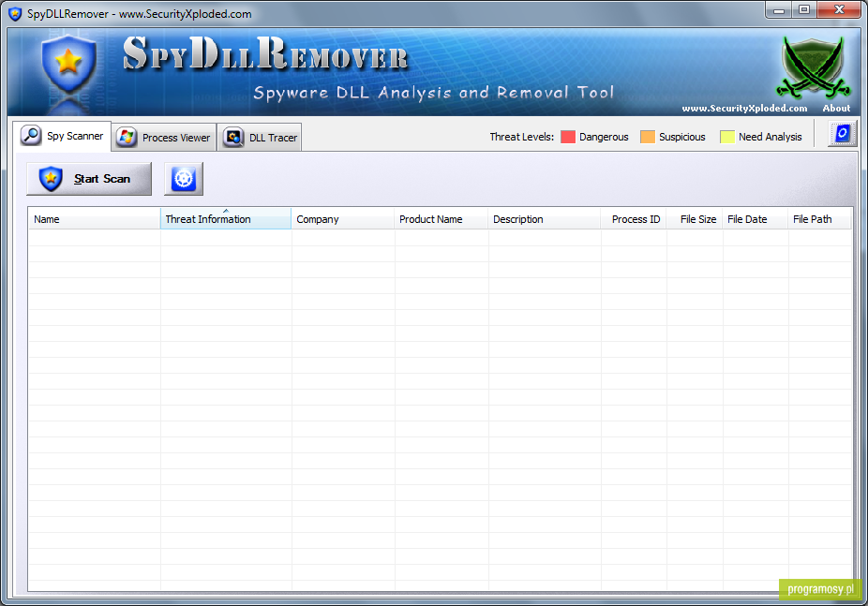The image size is (868, 606).
Task: Minimize the SpyDLLRemover window
Action: (x=778, y=10)
